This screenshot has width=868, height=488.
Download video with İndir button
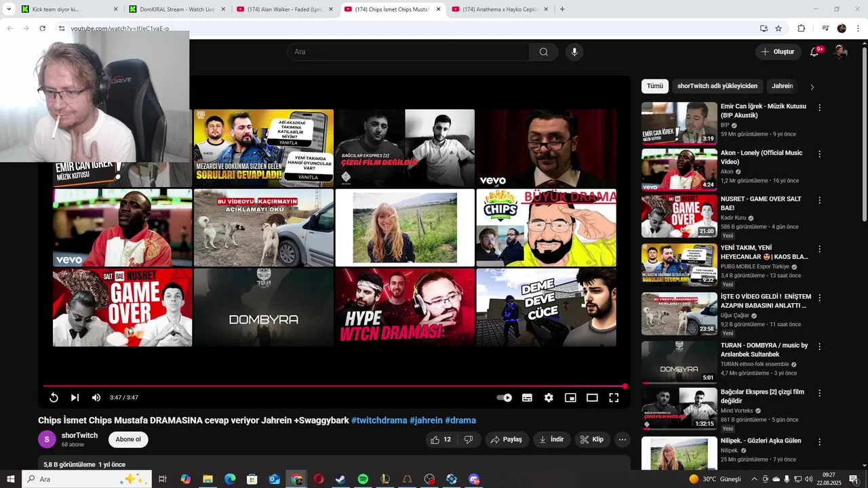tap(551, 440)
